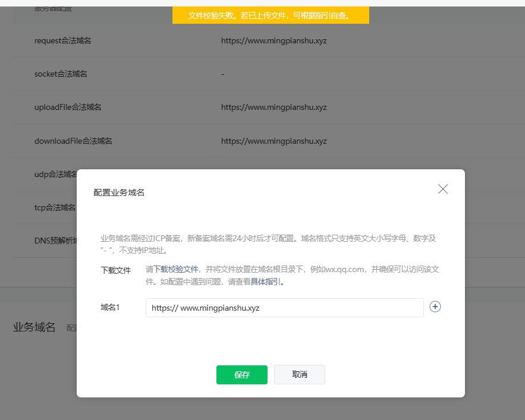Viewport: 525px width, 420px height.
Task: Click the 业务域名 section heading
Action: click(x=34, y=327)
